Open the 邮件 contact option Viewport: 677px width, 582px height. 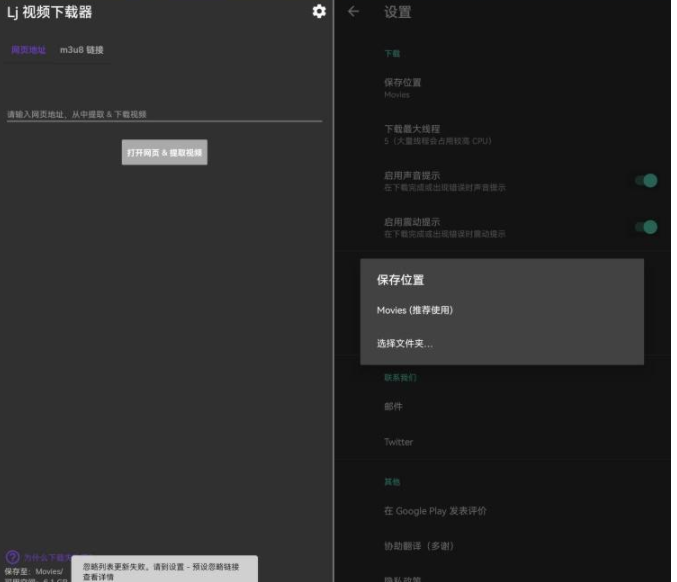tap(503, 407)
